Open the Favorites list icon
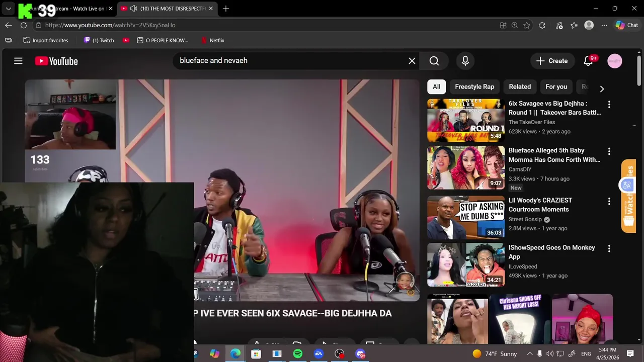The width and height of the screenshot is (644, 362). pyautogui.click(x=574, y=25)
